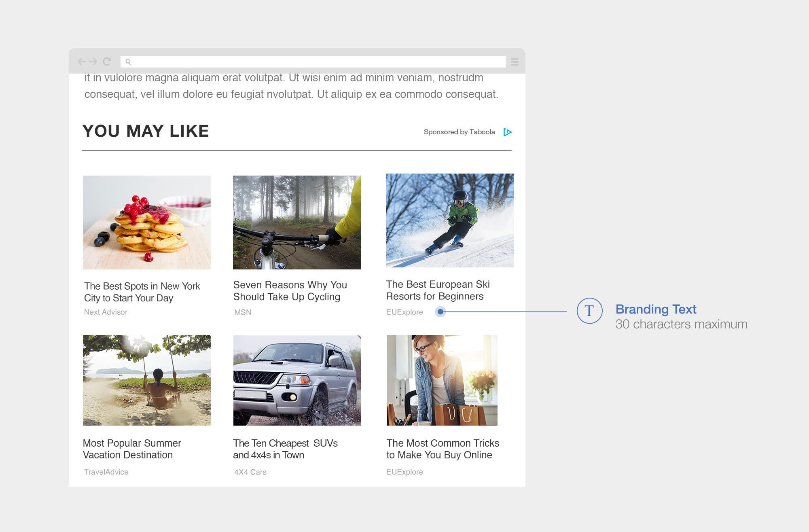809x532 pixels.
Task: Open Seven Reasons Why Cycling headline
Action: (290, 291)
